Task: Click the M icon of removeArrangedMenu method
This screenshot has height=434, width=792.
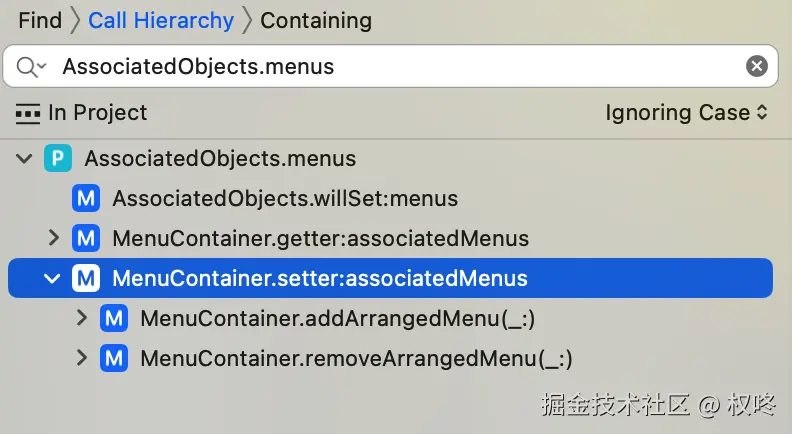Action: (x=114, y=358)
